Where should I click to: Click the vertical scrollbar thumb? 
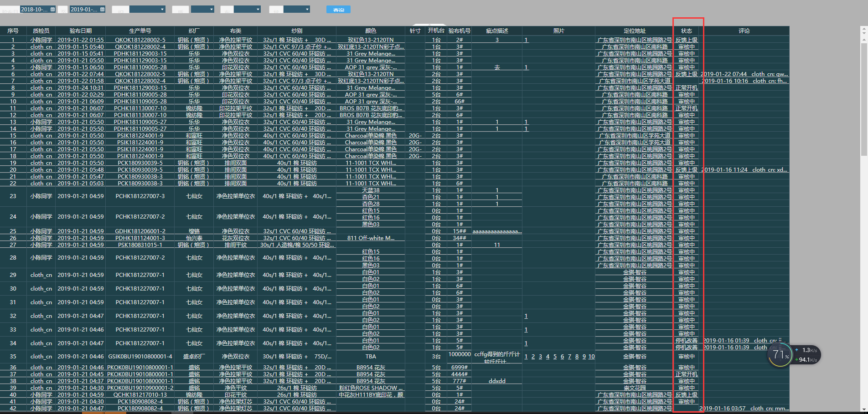(864, 96)
